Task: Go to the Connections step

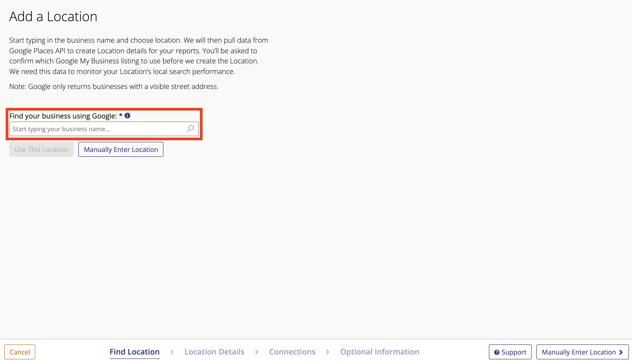Action: (x=292, y=352)
